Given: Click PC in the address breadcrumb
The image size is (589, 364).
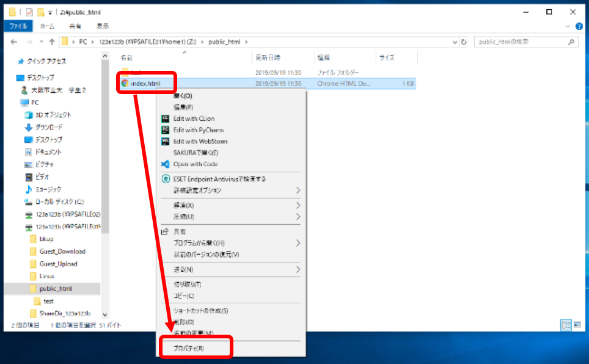Looking at the screenshot, I should (83, 42).
